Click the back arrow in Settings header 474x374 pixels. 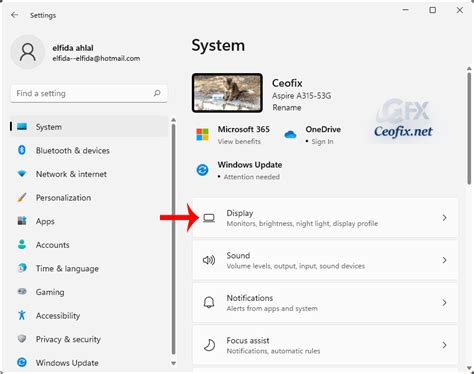tap(14, 15)
